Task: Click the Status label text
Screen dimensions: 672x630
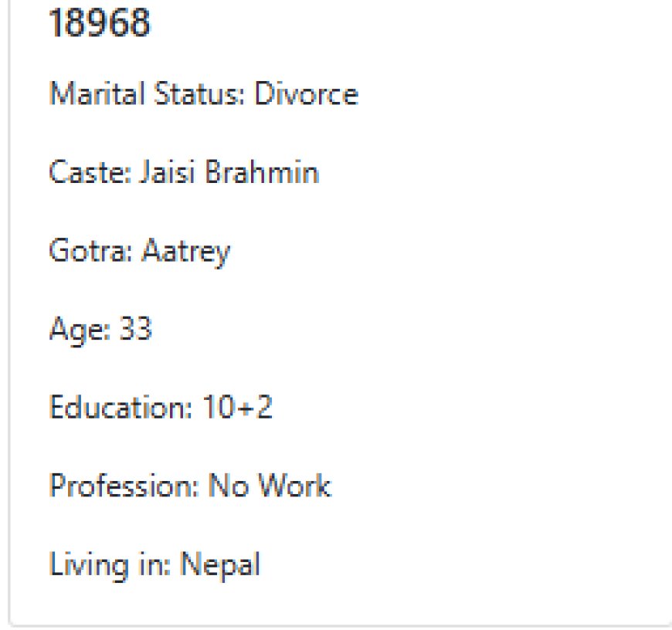Action: click(199, 93)
